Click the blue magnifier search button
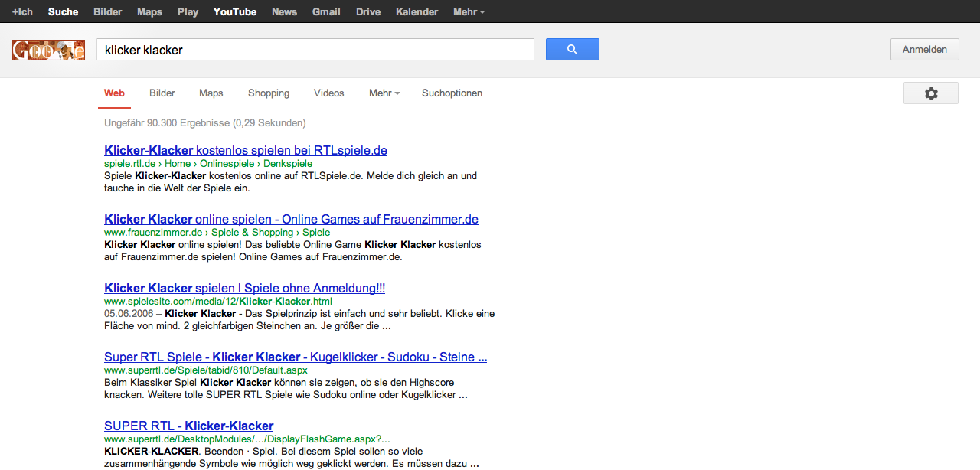 point(572,50)
